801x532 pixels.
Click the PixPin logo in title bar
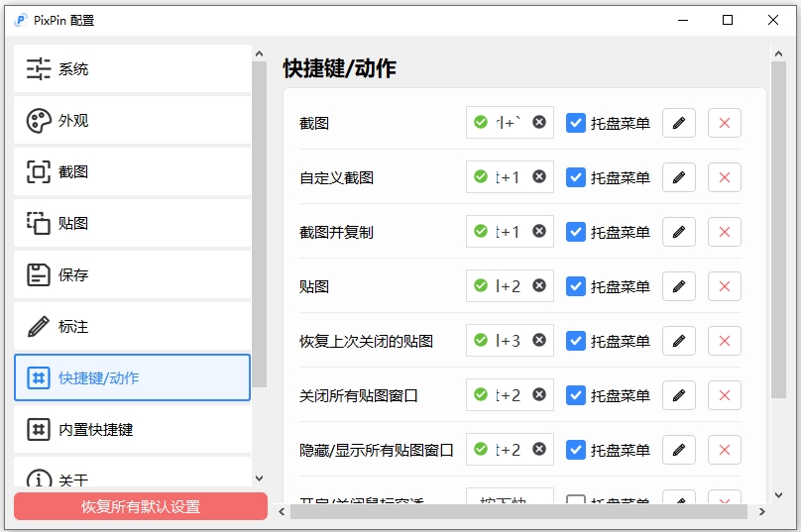click(21, 20)
